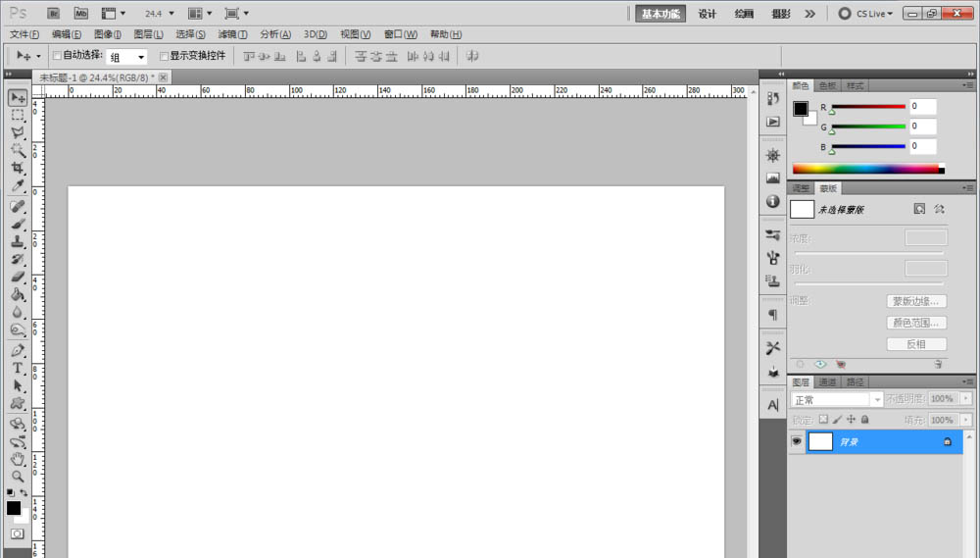This screenshot has width=980, height=558.
Task: Switch to the 绘画 workspace
Action: [x=744, y=13]
